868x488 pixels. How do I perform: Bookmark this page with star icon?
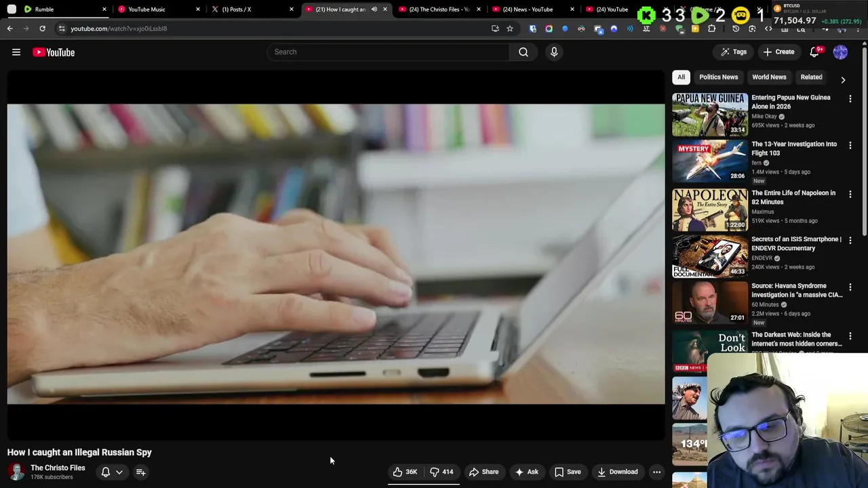tap(510, 28)
